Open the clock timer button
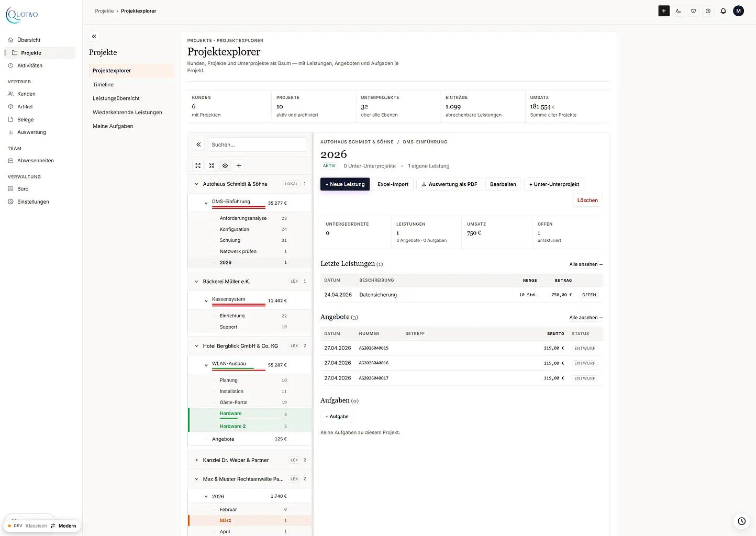 [741, 521]
